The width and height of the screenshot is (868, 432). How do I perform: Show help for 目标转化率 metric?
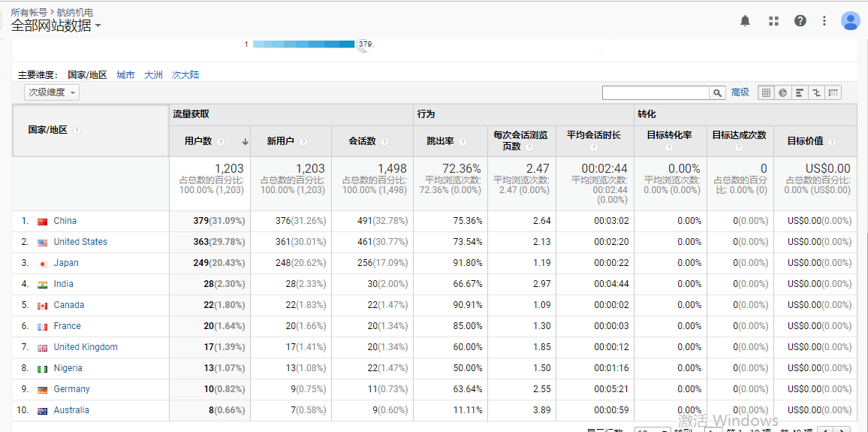[669, 147]
